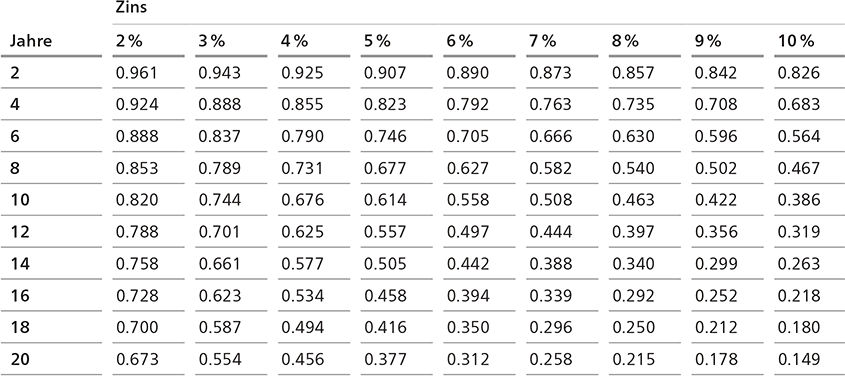Click the value 0.587 in row 18

point(219,327)
